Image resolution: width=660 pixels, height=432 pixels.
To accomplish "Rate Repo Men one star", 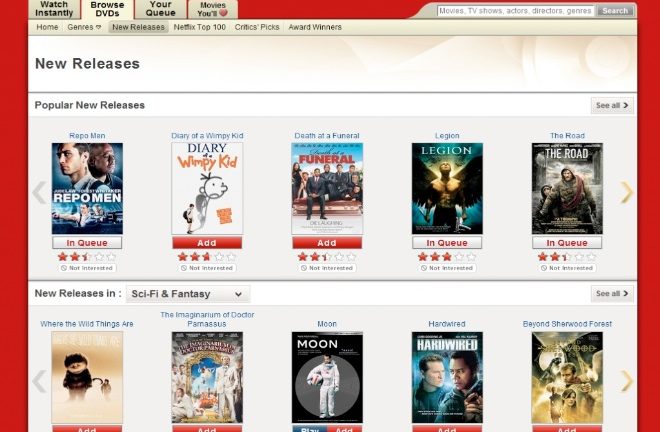I will coord(63,256).
